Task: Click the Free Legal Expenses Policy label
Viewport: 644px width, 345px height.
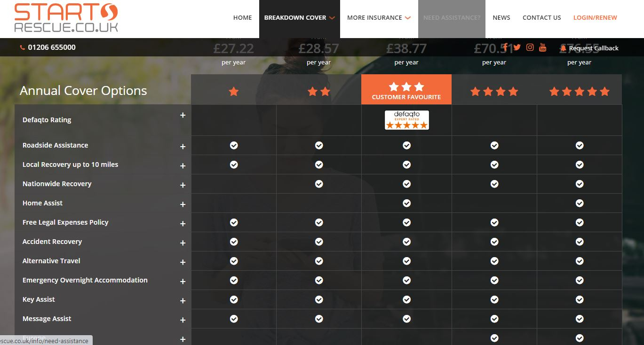Action: [65, 222]
